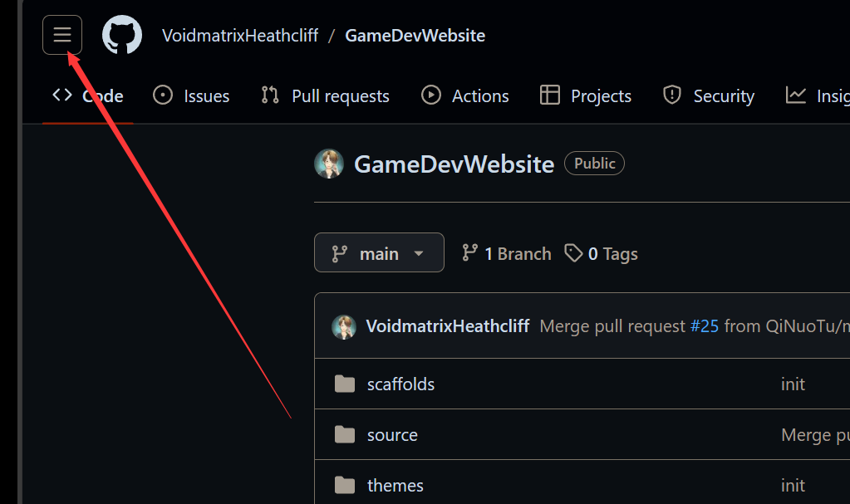Switch to the Pull requests tab
Viewport: 850px width, 504px height.
(x=325, y=96)
